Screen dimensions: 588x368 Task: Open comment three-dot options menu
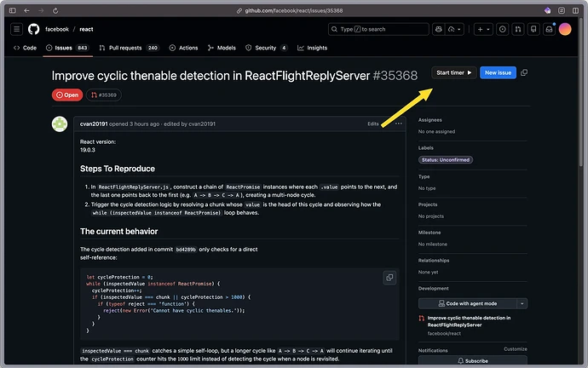(399, 124)
